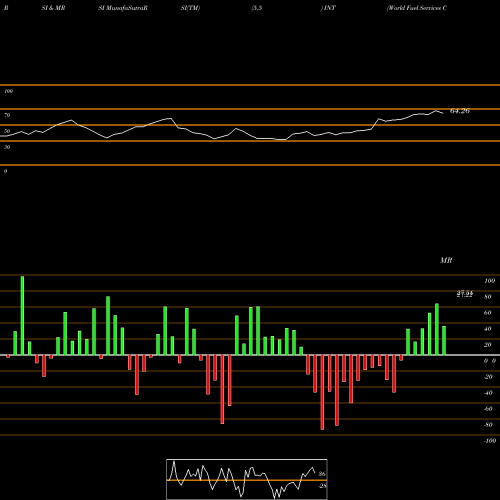Click the RSI value label 64.26
500x500 pixels.
460,111
